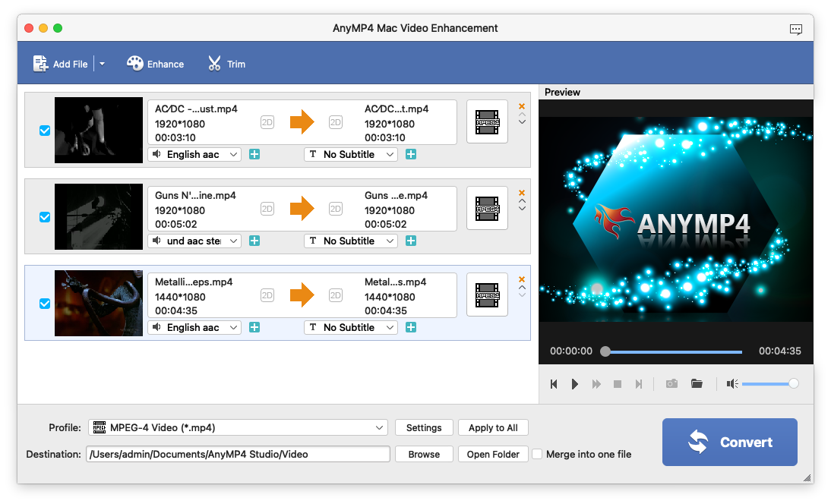This screenshot has height=504, width=831.
Task: Open MPEG4 format icon for Metallica video
Action: coord(487,295)
